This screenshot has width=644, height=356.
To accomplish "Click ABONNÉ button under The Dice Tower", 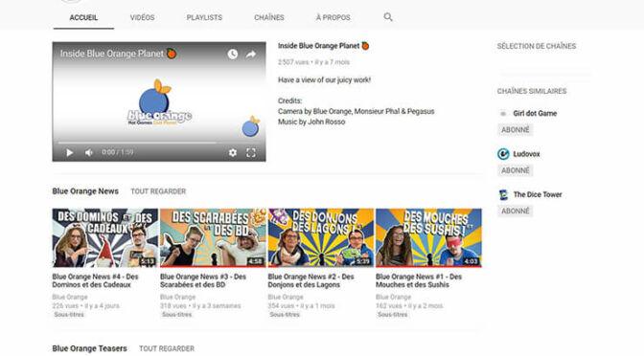I will pos(515,211).
